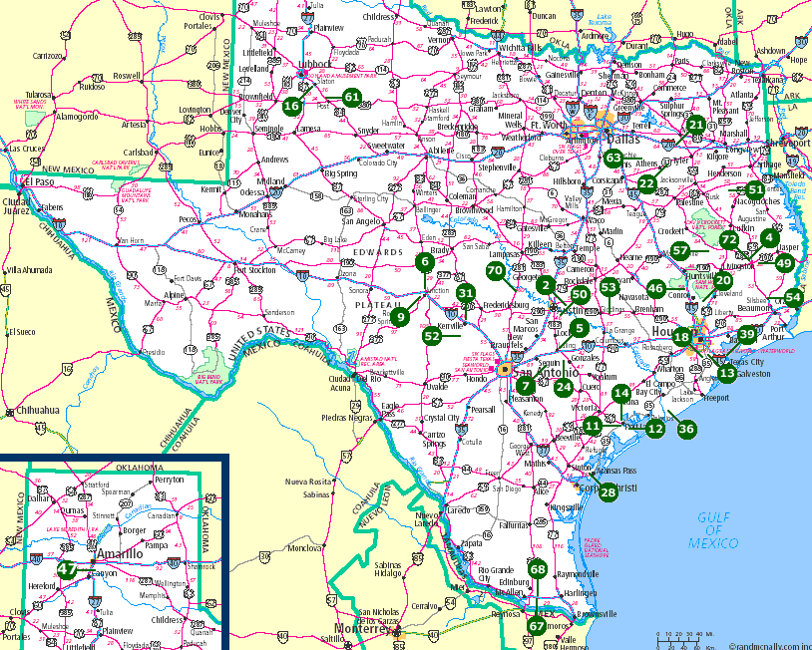812x650 pixels.
Task: Select map marker 61 east of Lubbock
Action: pyautogui.click(x=351, y=97)
